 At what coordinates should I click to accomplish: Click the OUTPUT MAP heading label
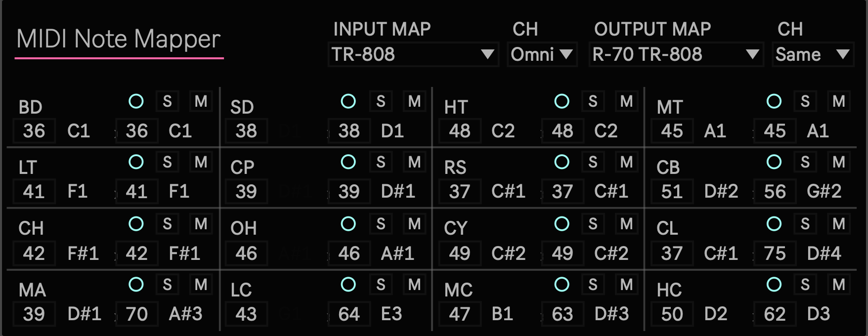[x=652, y=29]
